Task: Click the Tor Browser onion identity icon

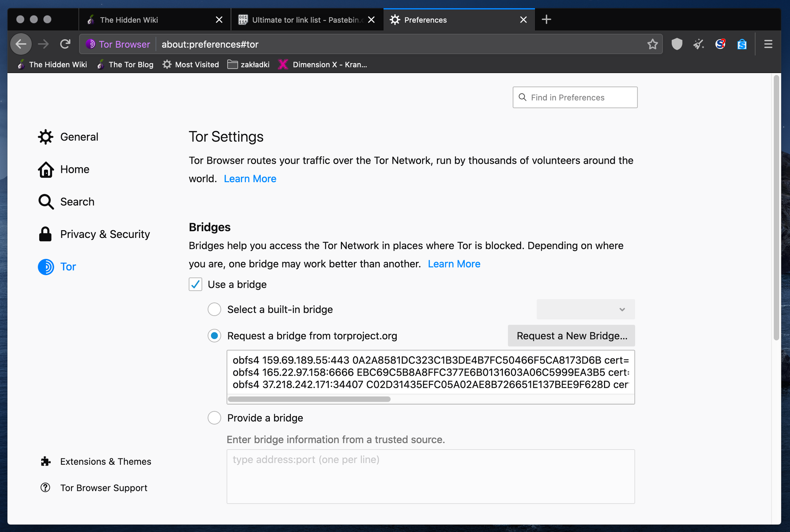Action: coord(91,44)
